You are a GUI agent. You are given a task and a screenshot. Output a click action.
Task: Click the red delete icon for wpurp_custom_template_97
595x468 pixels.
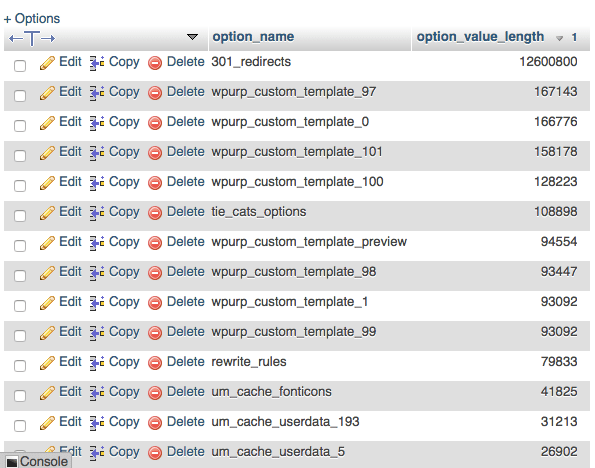(x=155, y=93)
